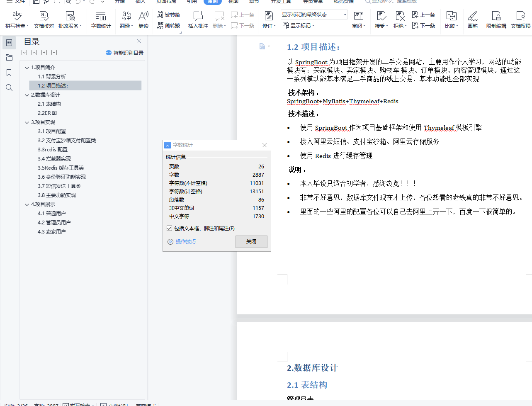Go to previous revision via 上一条 beside 拒绝
This screenshot has height=406, width=532.
(x=423, y=15)
